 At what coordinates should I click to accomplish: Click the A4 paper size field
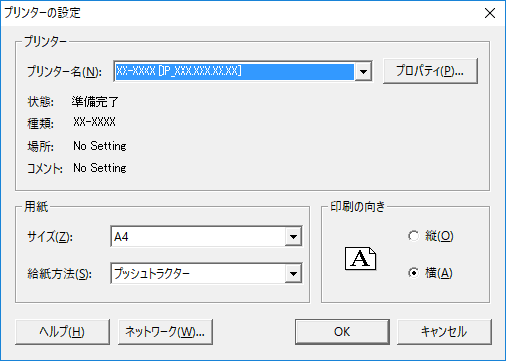(x=198, y=237)
